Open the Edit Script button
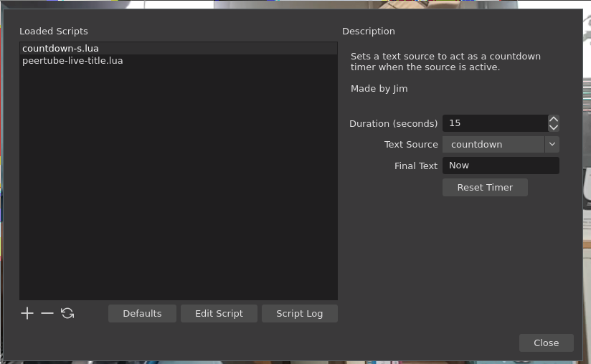The width and height of the screenshot is (591, 364). pos(219,313)
